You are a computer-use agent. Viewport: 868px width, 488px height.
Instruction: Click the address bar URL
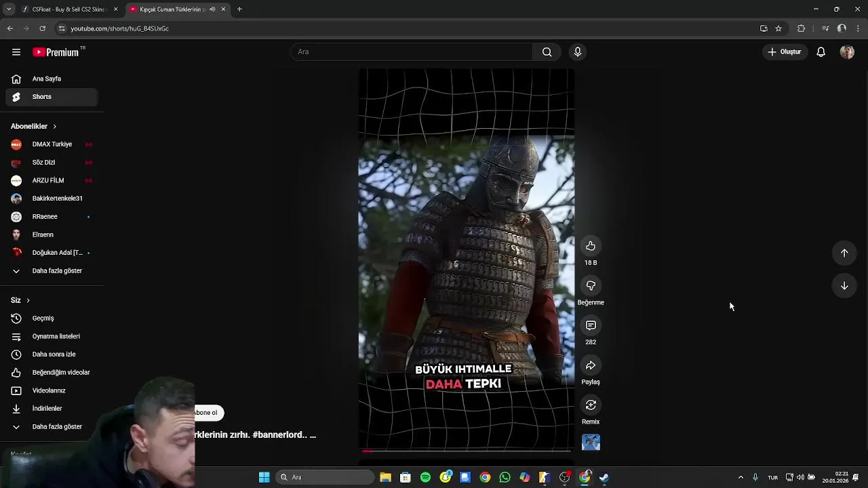[x=120, y=28]
